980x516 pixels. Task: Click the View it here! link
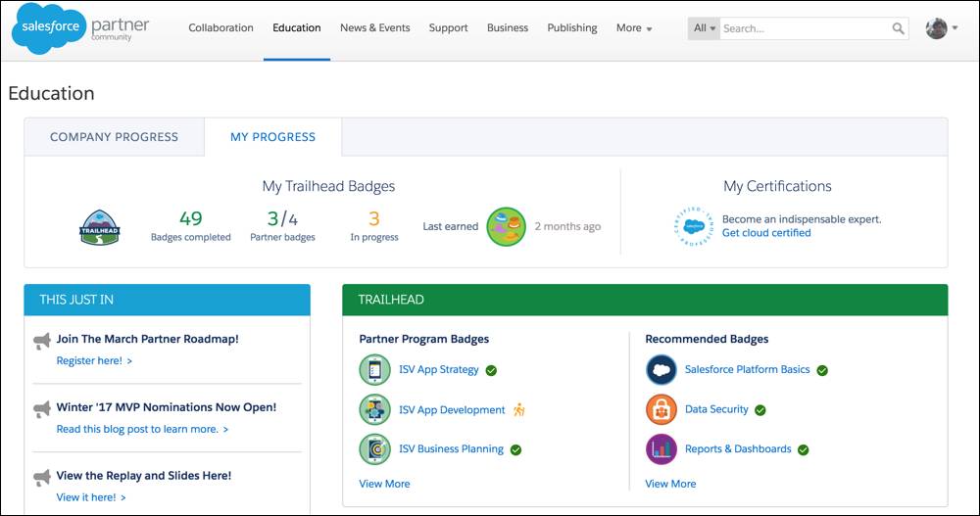[x=90, y=497]
